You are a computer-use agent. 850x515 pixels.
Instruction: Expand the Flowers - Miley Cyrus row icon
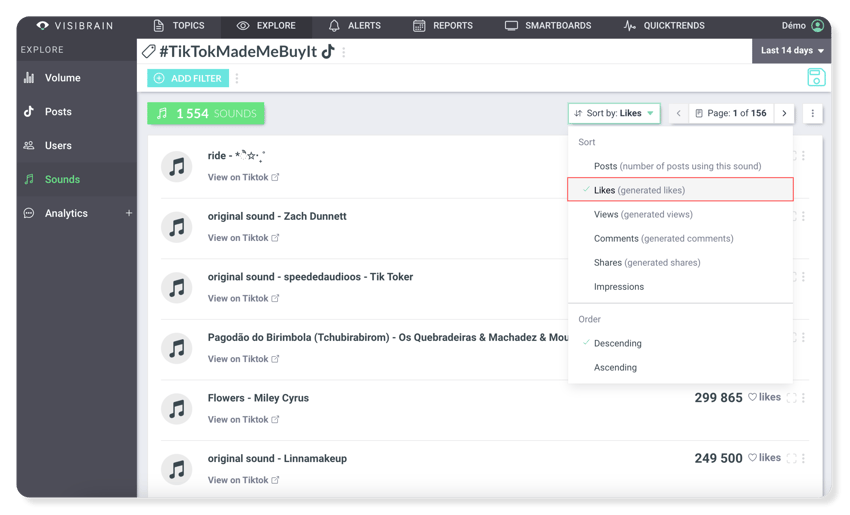click(791, 398)
